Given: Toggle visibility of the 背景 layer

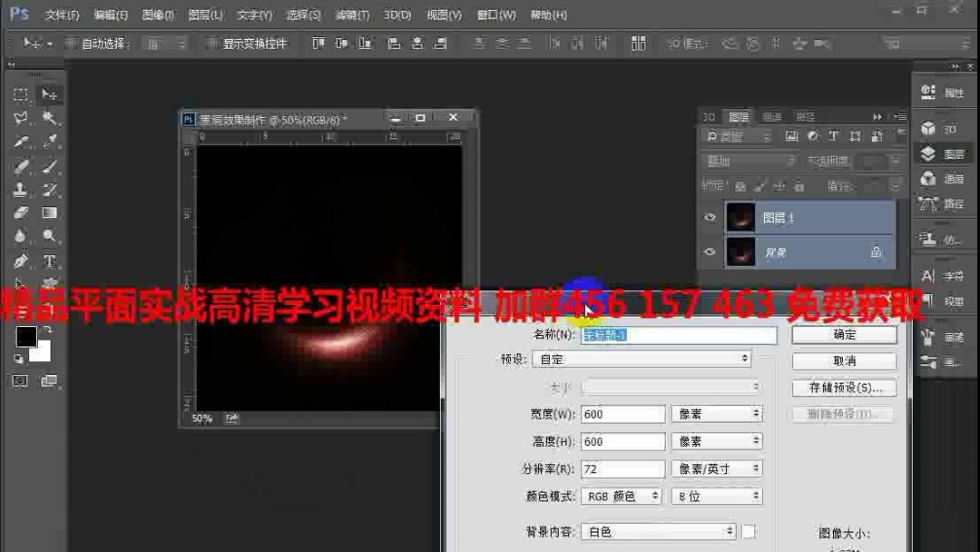Looking at the screenshot, I should click(x=710, y=251).
